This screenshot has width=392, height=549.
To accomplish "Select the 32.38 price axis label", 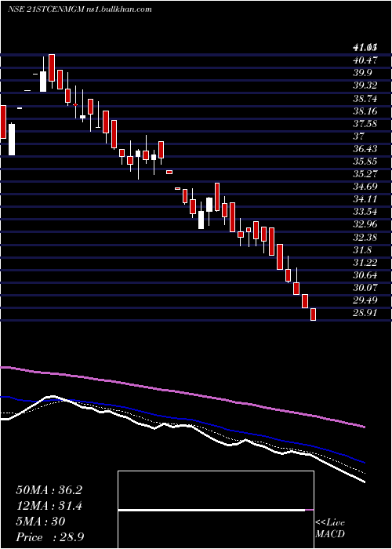I will [x=365, y=238].
